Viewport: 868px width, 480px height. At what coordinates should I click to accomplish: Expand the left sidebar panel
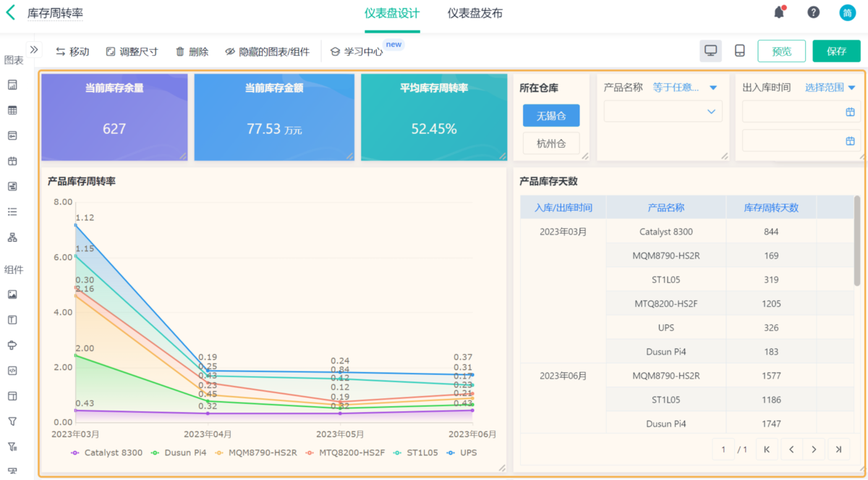click(x=34, y=50)
